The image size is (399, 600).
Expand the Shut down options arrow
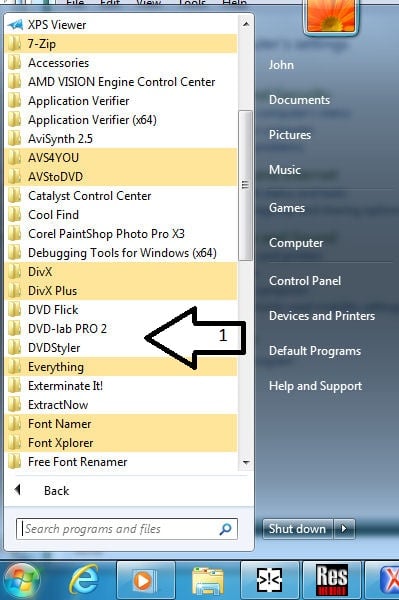click(x=344, y=529)
